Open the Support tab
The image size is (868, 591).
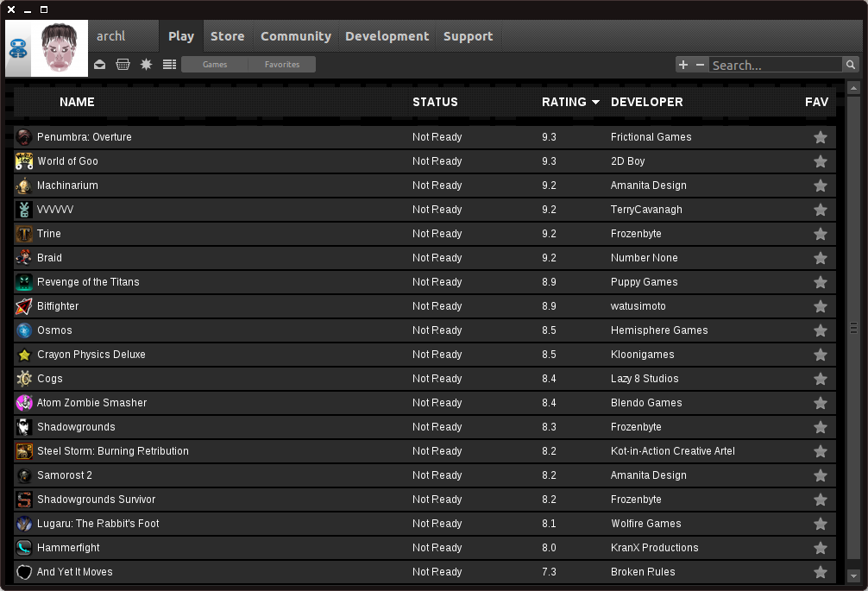[468, 36]
